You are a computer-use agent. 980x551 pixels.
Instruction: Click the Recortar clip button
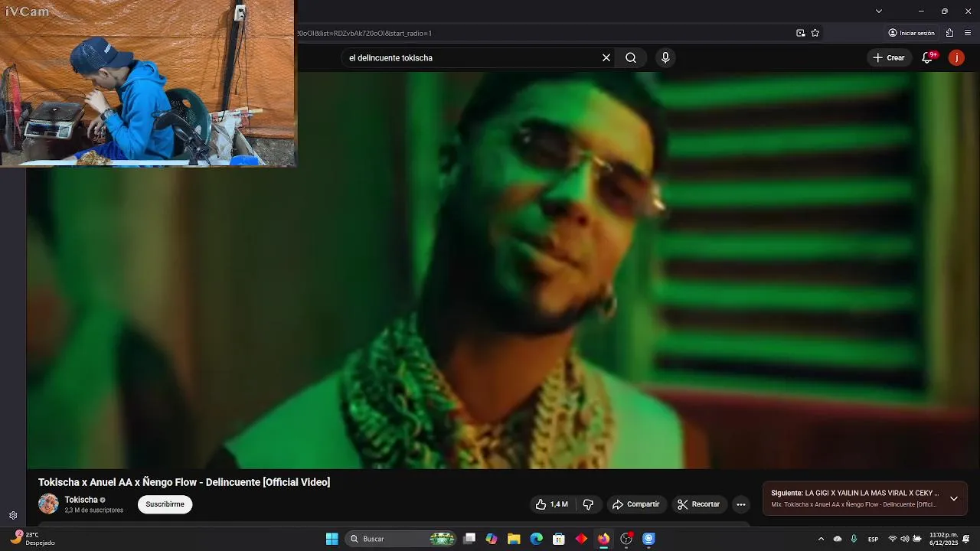[x=698, y=504]
